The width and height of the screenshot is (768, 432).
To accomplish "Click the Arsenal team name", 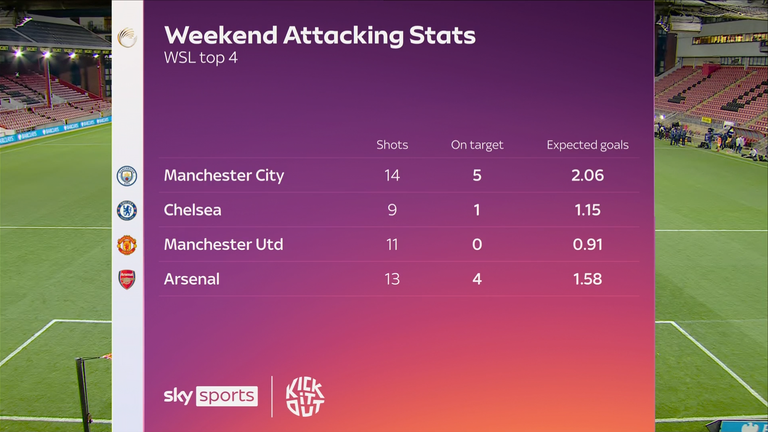I will (x=192, y=279).
